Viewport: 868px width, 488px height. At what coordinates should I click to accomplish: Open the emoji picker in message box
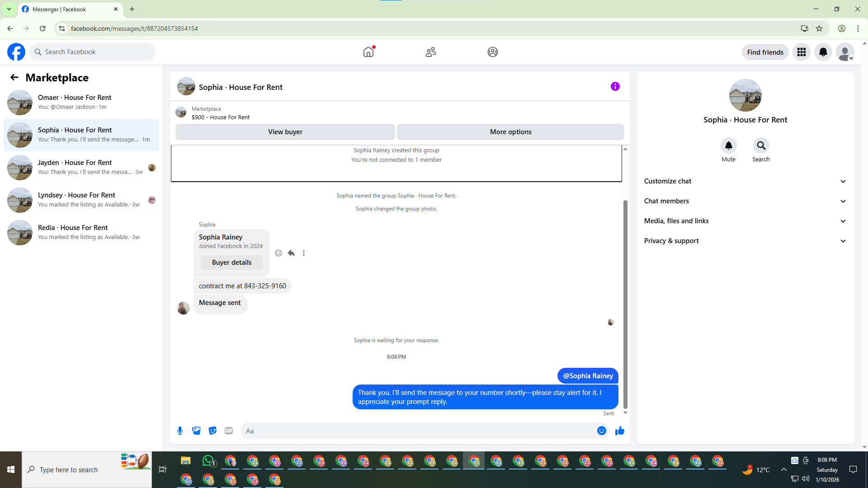pyautogui.click(x=601, y=431)
